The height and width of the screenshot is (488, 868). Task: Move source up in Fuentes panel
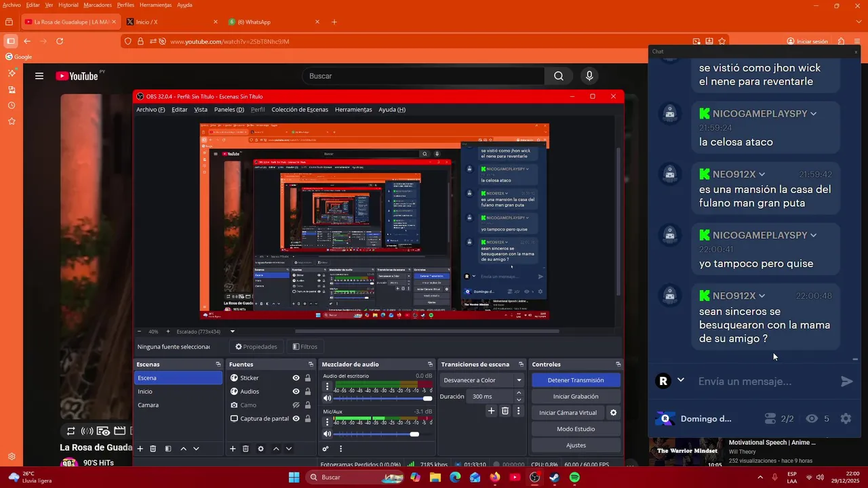pos(276,449)
